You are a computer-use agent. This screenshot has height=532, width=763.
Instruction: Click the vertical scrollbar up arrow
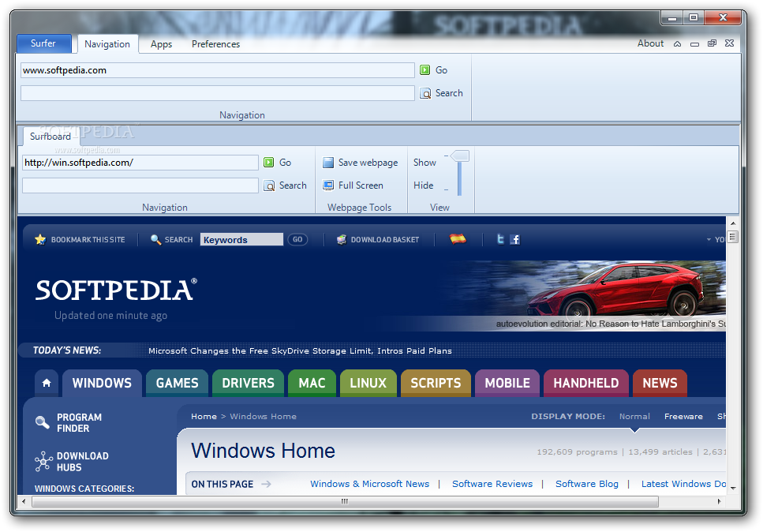coord(733,223)
